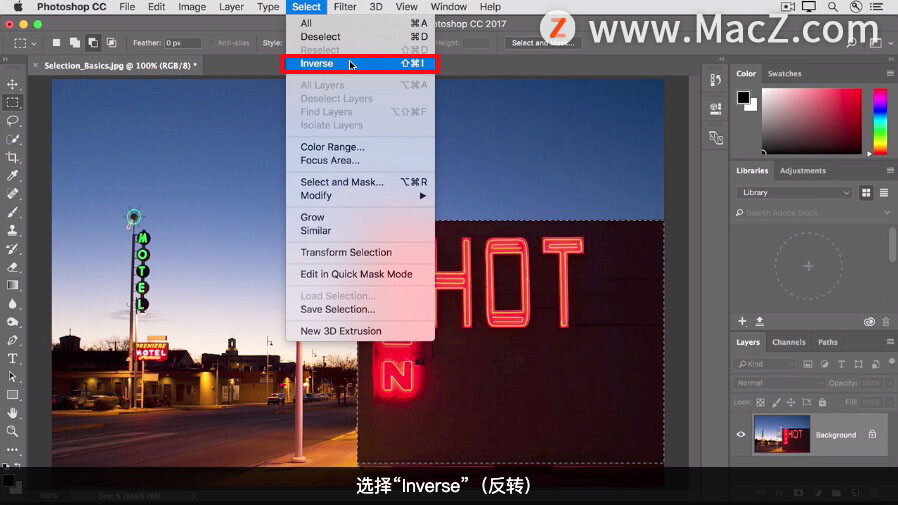Choose Save Selection menu entry

click(x=360, y=309)
